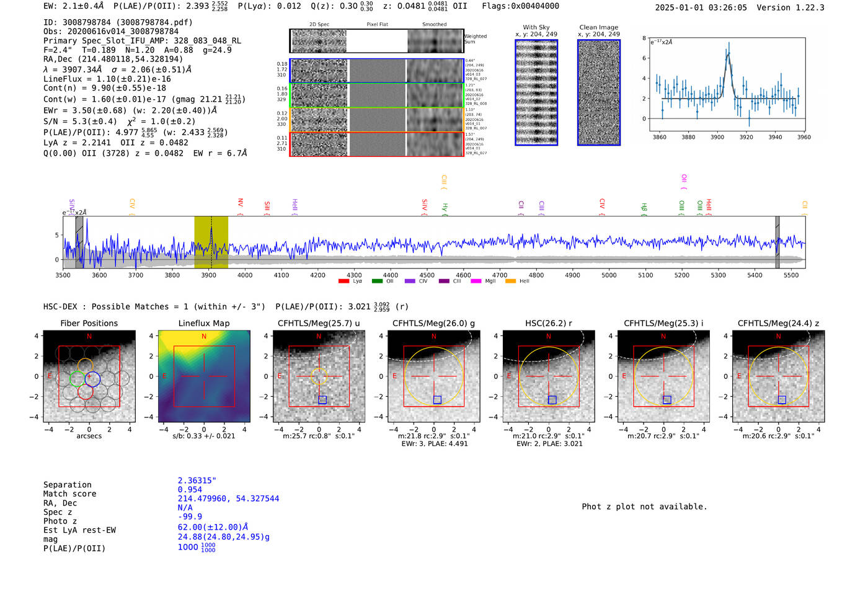The height and width of the screenshot is (591, 868).
Task: Click the ID: 3008798784 line
Action: pos(118,22)
